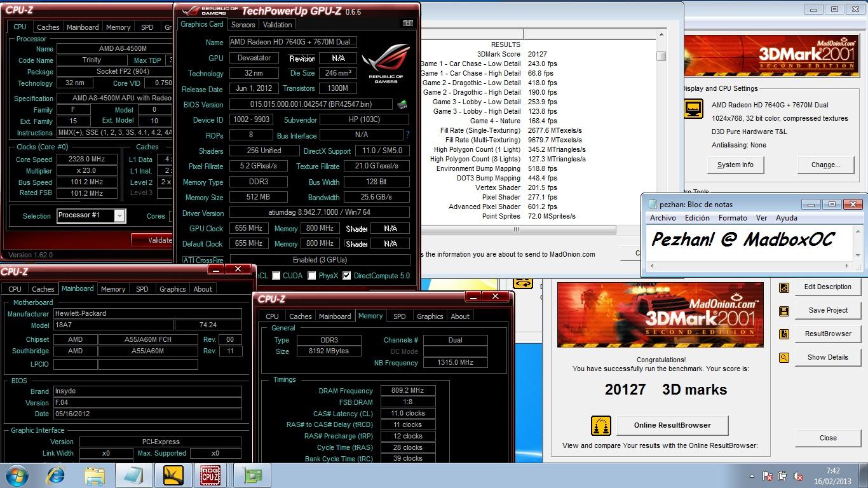This screenshot has width=868, height=488.
Task: Open Mainboard tab in top CPU-Z window
Action: coord(83,27)
